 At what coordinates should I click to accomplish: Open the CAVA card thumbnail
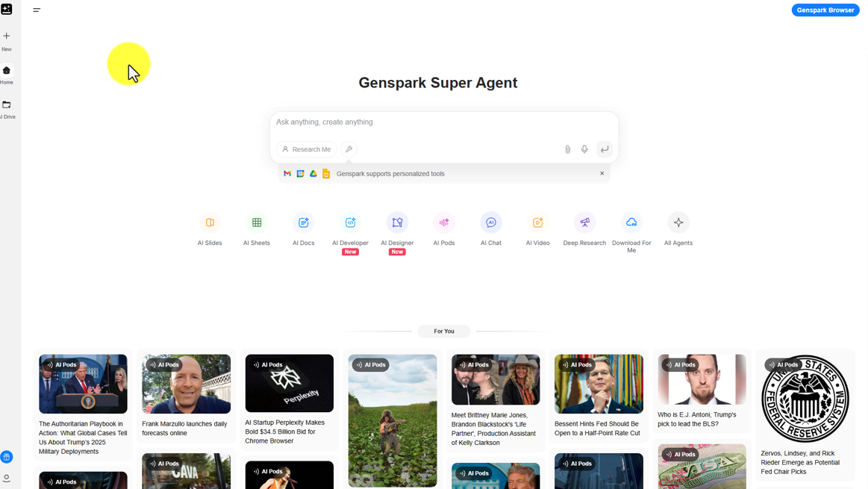coord(186,471)
